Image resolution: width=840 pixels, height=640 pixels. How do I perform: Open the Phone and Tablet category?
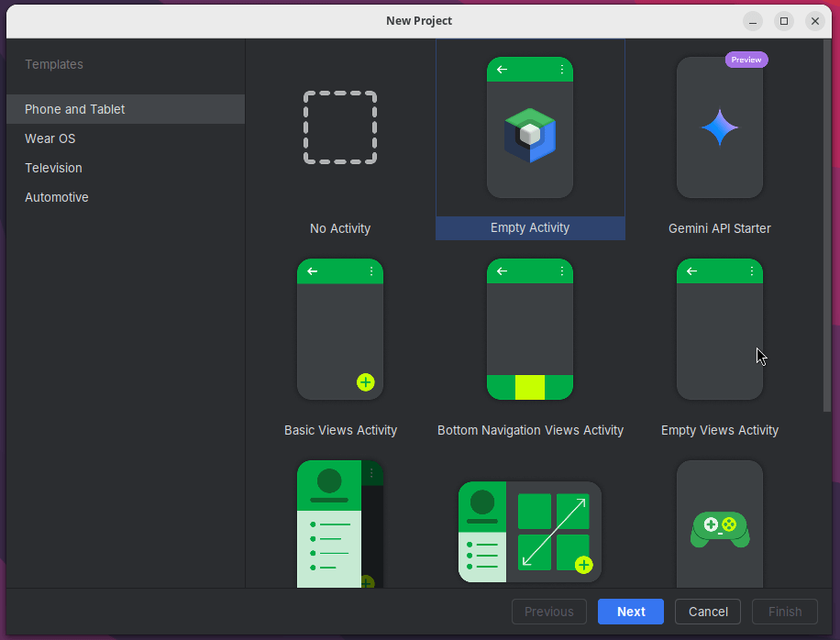[x=75, y=109]
